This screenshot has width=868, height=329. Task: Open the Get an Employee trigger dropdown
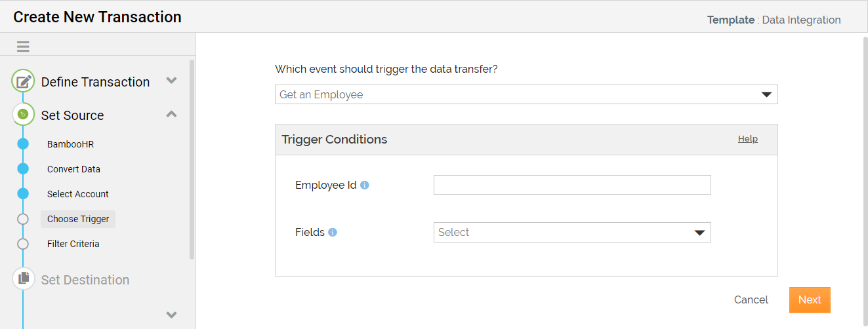[x=526, y=94]
